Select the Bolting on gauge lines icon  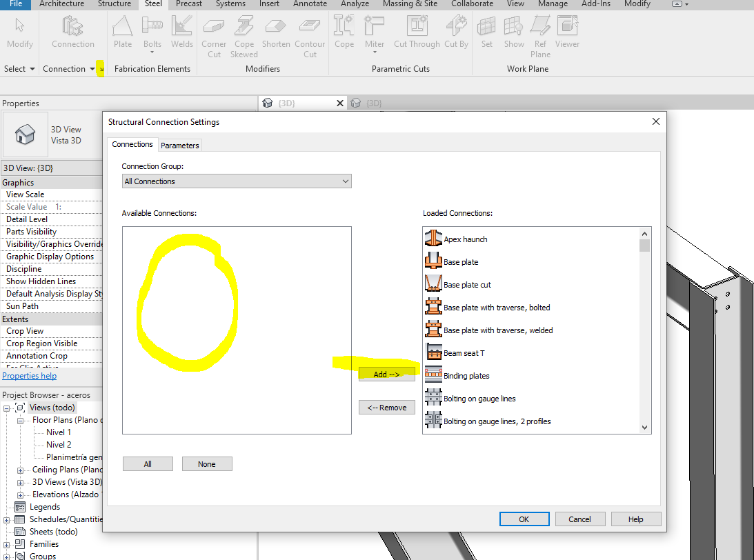433,397
